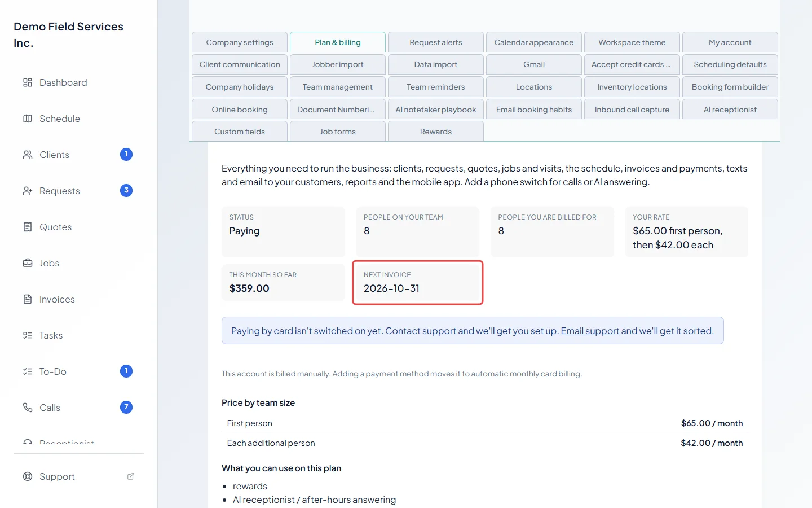812x508 pixels.
Task: Open the Team management tab
Action: [x=338, y=87]
